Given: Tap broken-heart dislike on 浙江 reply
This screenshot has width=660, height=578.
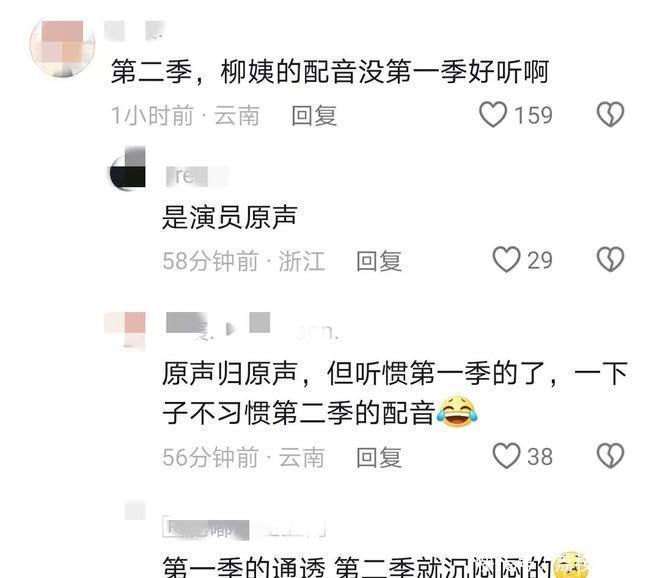Looking at the screenshot, I should (x=610, y=260).
